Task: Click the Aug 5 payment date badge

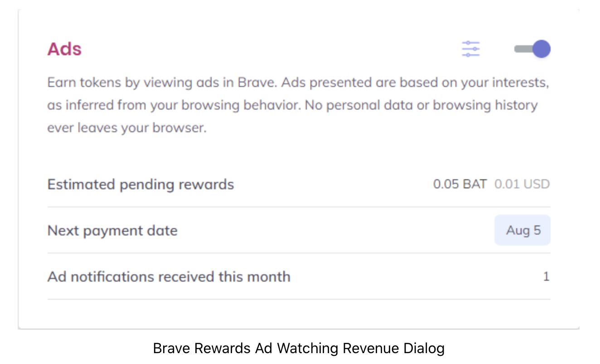Action: pyautogui.click(x=523, y=230)
